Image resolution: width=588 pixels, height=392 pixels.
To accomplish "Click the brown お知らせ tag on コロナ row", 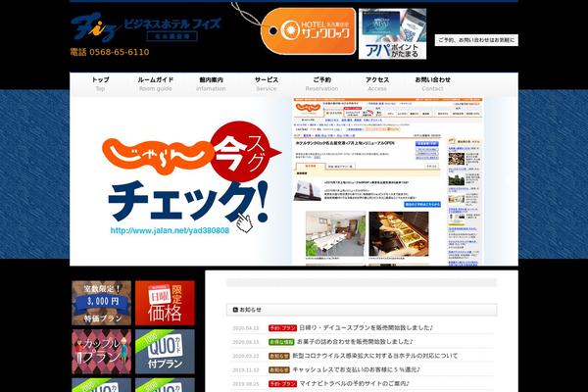I will [279, 356].
